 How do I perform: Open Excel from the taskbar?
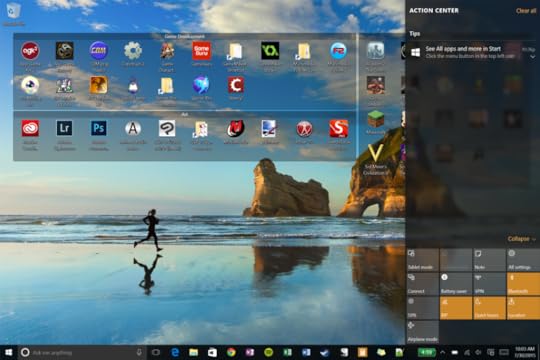[287, 352]
